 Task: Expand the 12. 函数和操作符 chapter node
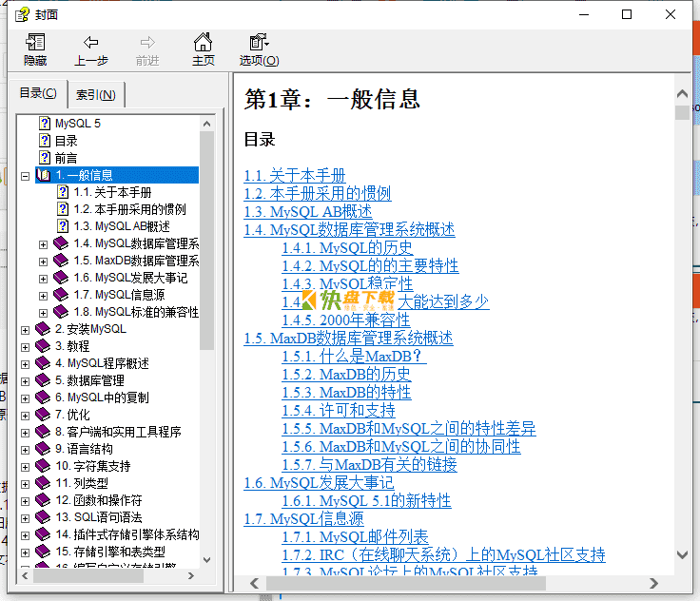(x=25, y=501)
